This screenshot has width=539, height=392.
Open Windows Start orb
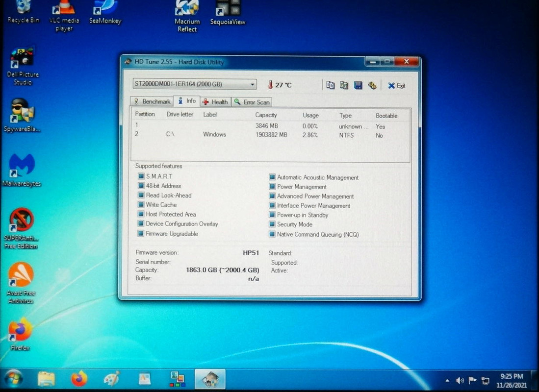pyautogui.click(x=14, y=379)
